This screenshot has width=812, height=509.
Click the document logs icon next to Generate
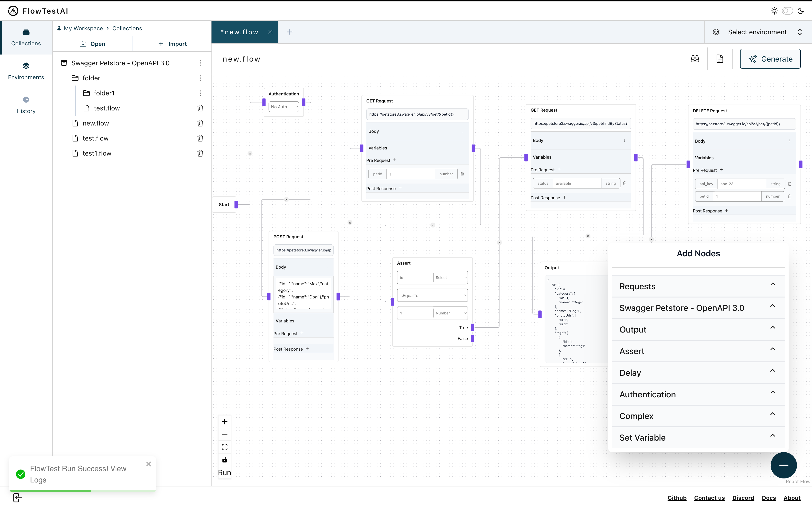point(720,59)
